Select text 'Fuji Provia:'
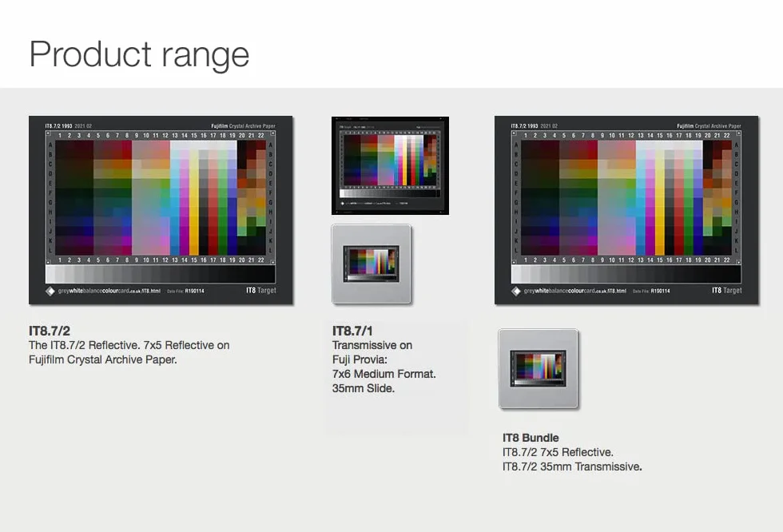Viewport: 783px width, 532px height. [360, 359]
